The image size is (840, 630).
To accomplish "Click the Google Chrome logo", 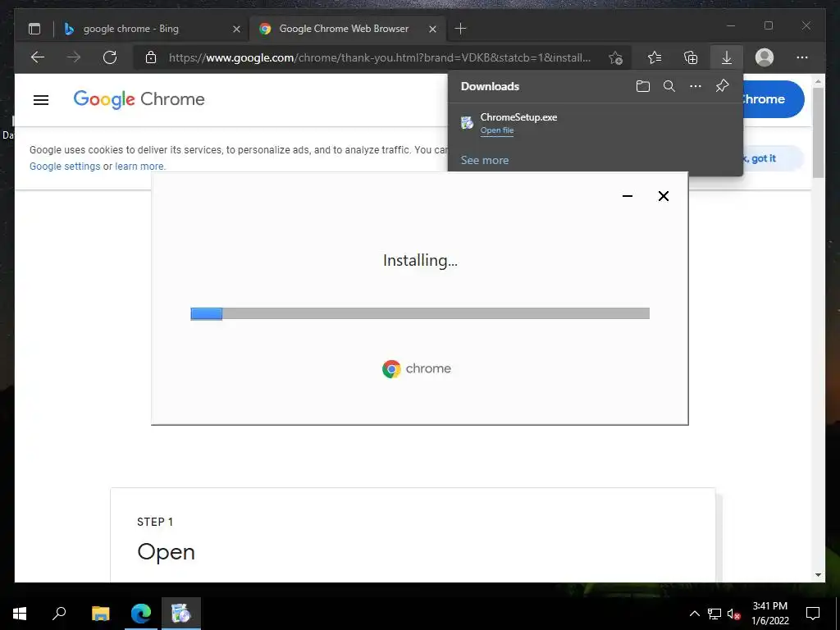I will [139, 99].
